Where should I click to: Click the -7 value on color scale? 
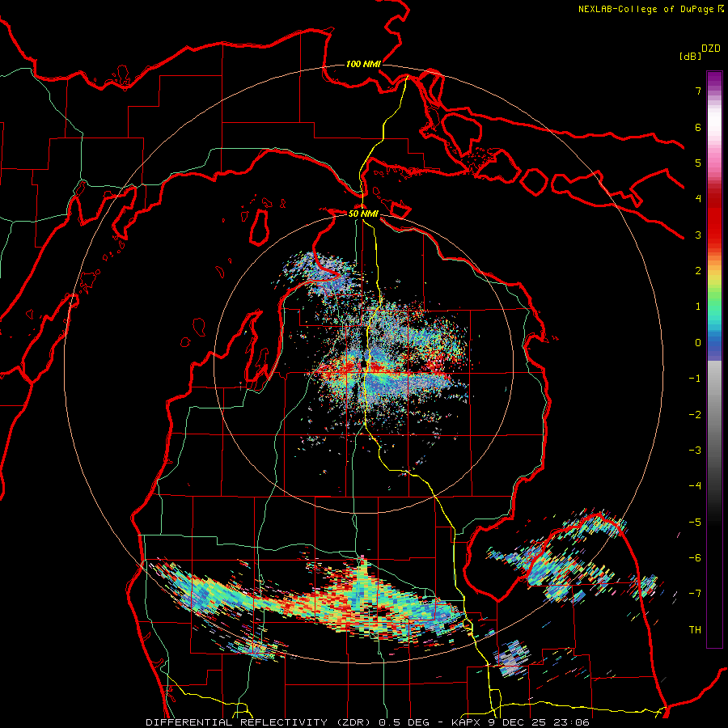point(695,594)
